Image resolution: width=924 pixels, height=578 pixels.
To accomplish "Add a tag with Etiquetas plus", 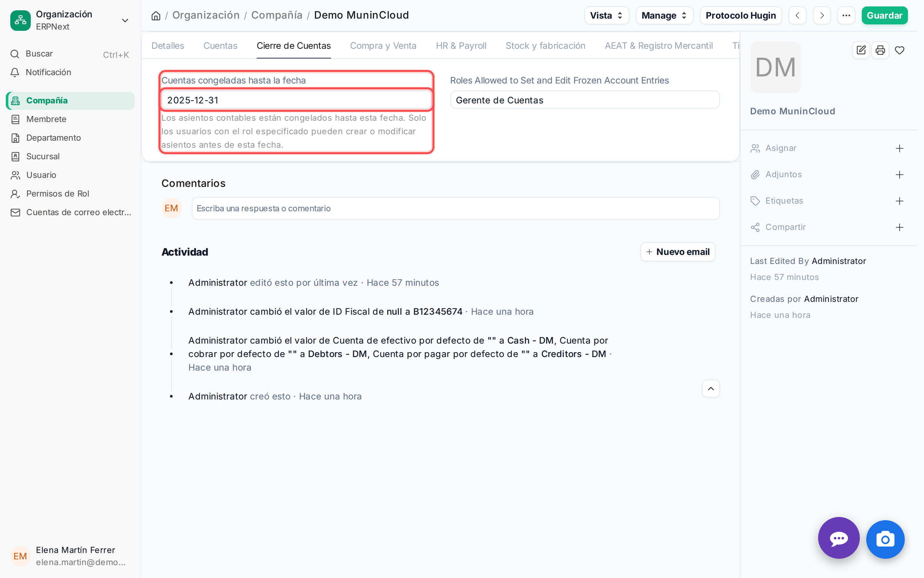I will [x=899, y=201].
